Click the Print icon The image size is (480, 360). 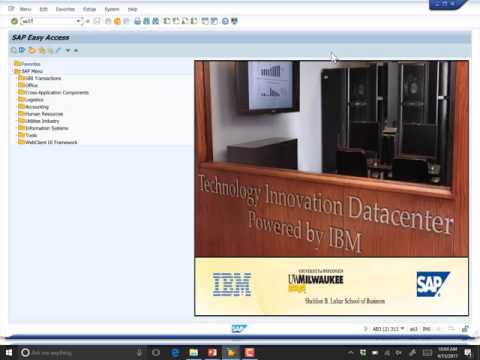click(x=137, y=21)
